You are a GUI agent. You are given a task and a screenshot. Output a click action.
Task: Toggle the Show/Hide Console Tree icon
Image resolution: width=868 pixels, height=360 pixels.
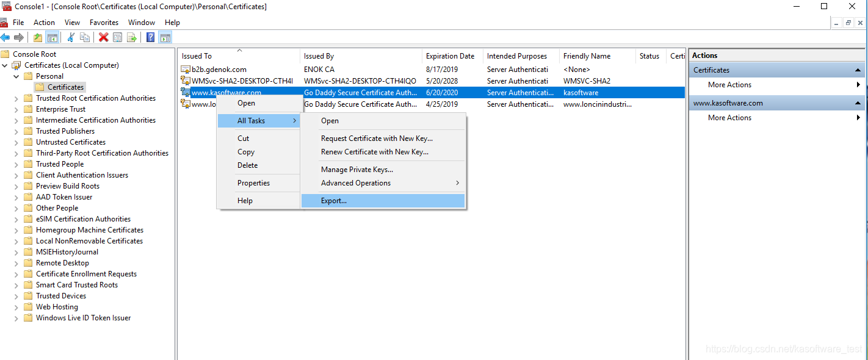(52, 38)
